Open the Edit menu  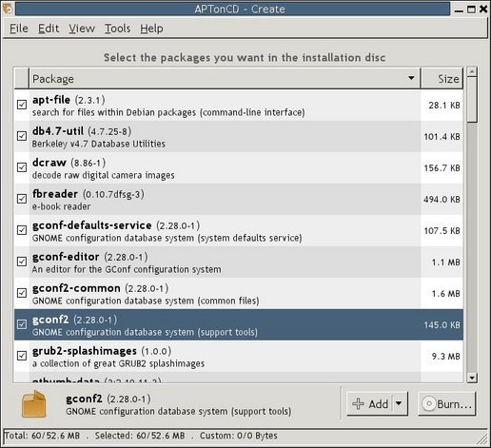pos(49,29)
